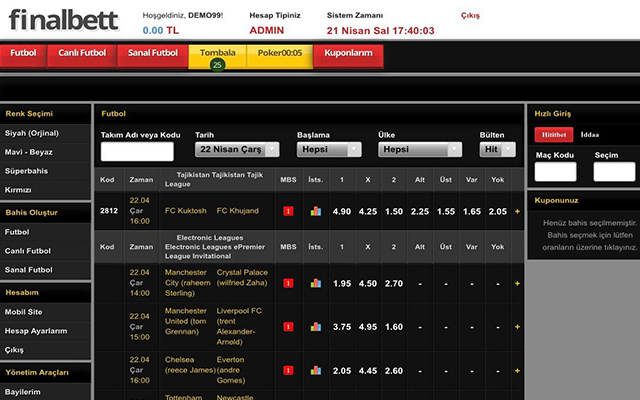Click plus icon on FC Kuktosh row
The image size is (640, 400).
coord(517,211)
